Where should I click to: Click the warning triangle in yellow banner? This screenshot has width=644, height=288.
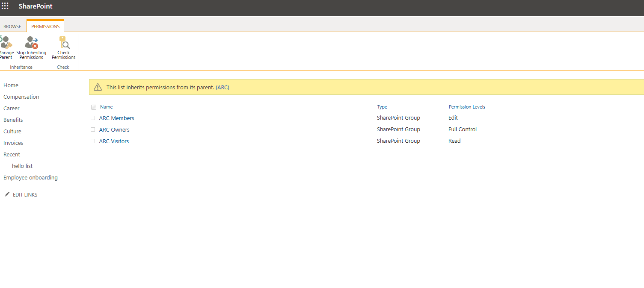click(x=98, y=87)
